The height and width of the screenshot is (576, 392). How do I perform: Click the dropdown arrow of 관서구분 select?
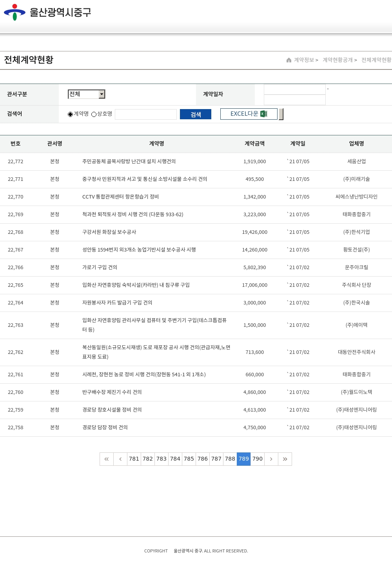pos(102,94)
